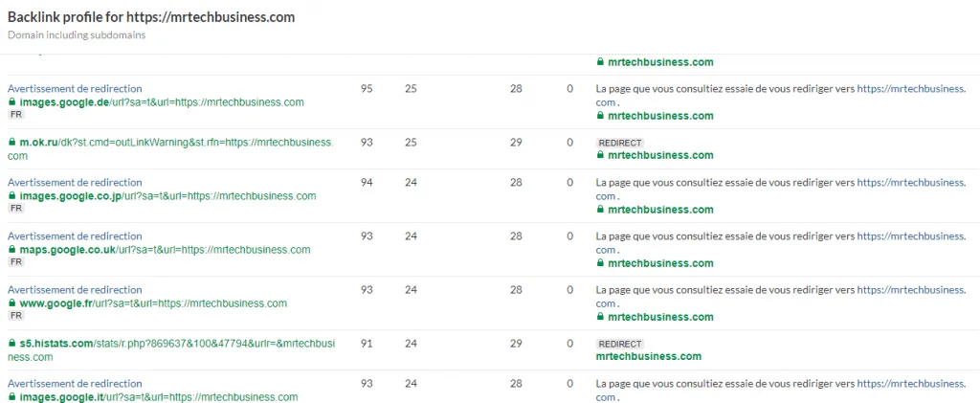Open the images.google.co.jp referring URL link

(168, 195)
